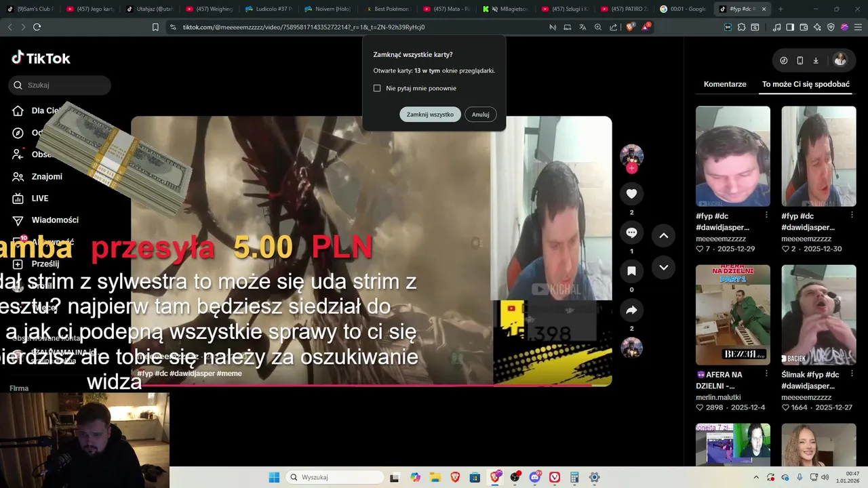868x488 pixels.
Task: Confirm with the "Zamknij wszystko" button
Action: click(x=430, y=115)
